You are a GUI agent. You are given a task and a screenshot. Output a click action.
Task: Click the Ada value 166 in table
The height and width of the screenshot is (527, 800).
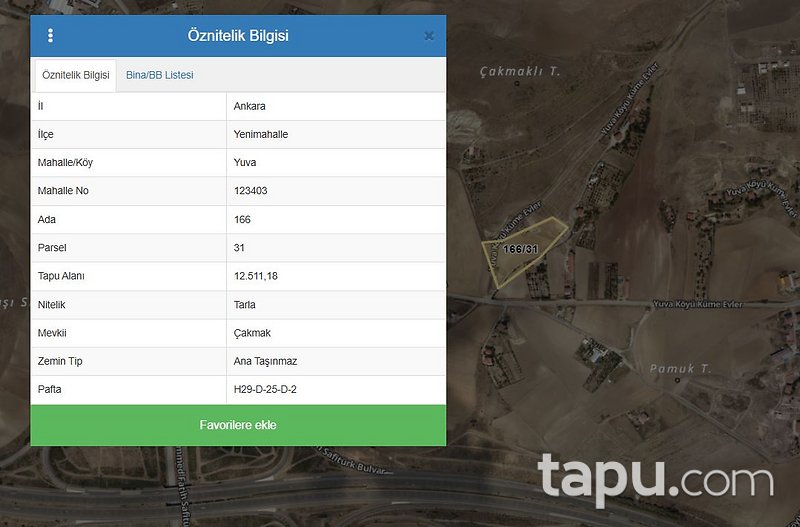click(x=241, y=219)
